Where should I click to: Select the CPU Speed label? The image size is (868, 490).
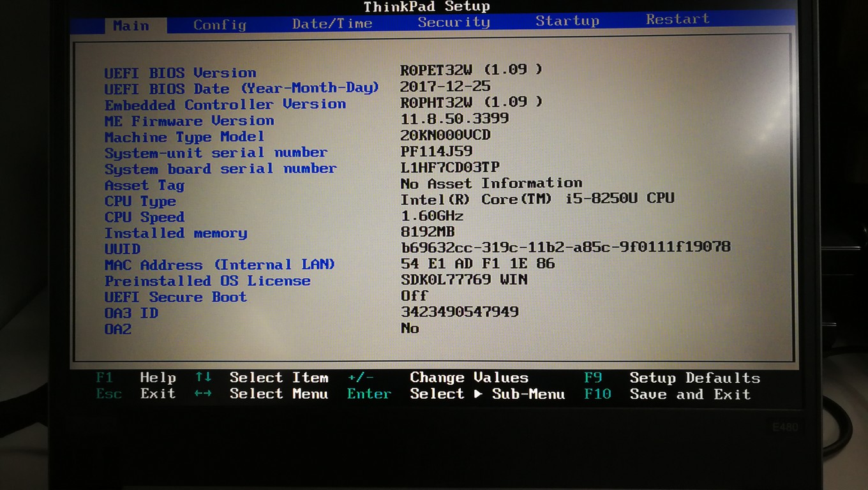click(145, 218)
